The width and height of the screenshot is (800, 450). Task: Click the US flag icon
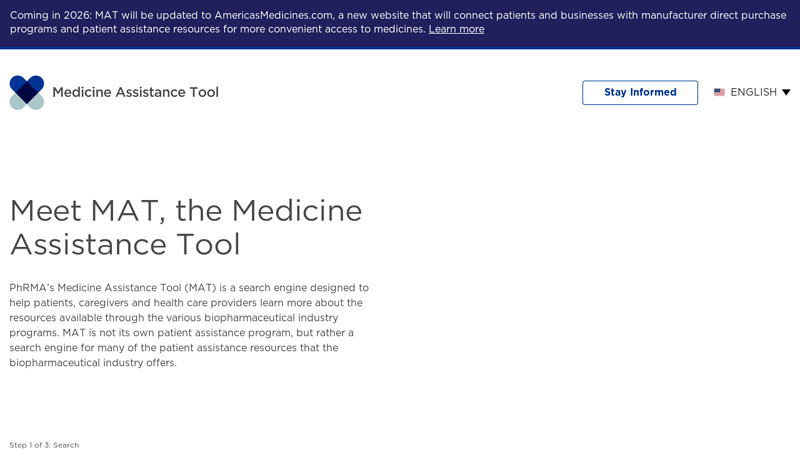719,92
